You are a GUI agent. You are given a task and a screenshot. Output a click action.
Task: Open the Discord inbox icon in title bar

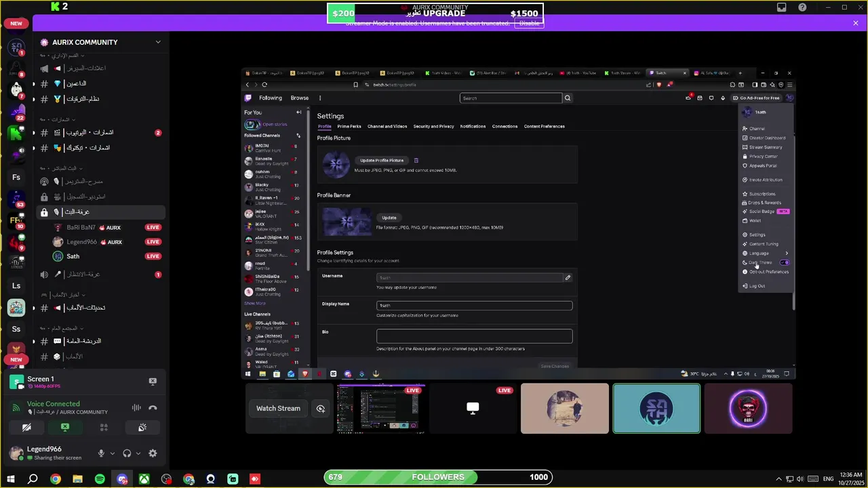(782, 7)
